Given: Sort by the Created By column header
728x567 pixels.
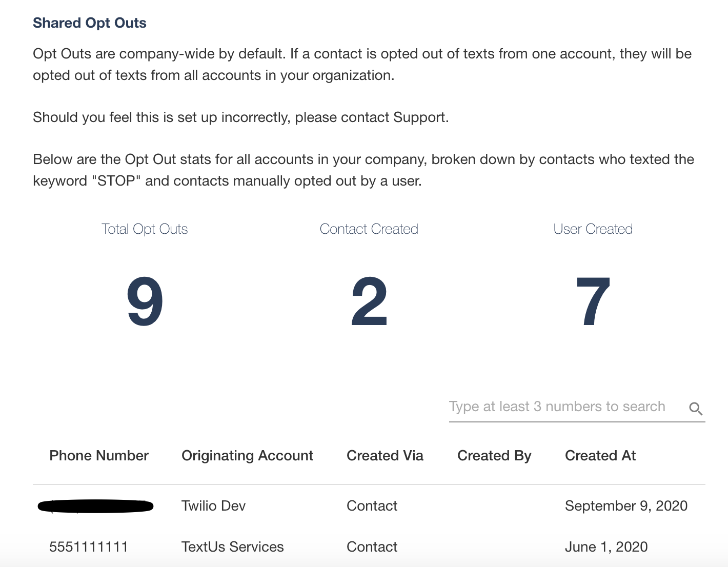Looking at the screenshot, I should point(494,455).
